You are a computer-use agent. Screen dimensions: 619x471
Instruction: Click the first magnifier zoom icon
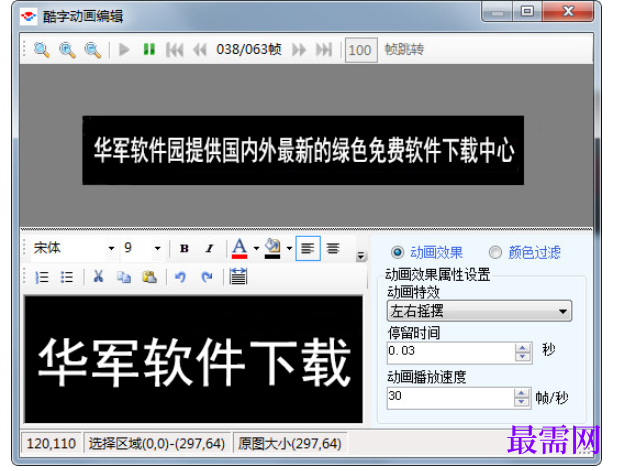41,50
